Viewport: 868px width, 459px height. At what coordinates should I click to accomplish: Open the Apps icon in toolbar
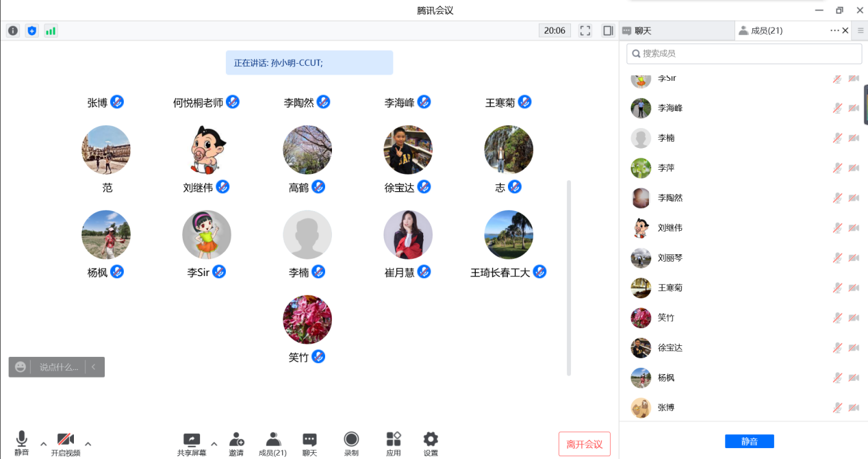point(393,443)
